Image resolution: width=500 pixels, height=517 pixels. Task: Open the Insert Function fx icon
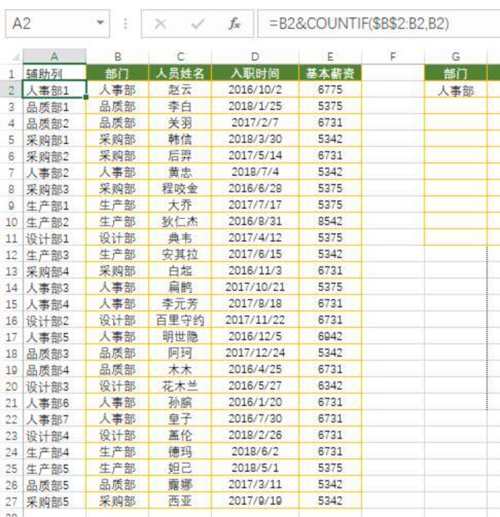[234, 24]
